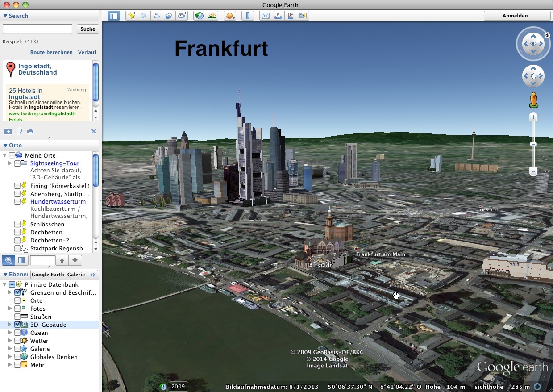
Task: Show historical imagery with clock icon
Action: click(200, 16)
